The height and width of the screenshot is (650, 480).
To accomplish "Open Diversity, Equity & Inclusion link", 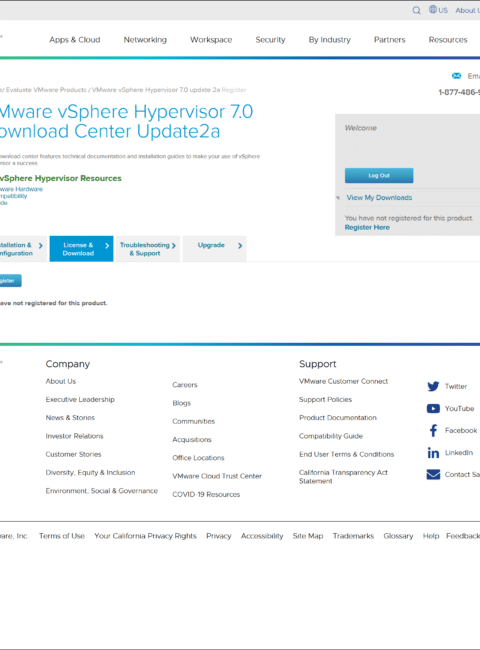I will coord(90,472).
